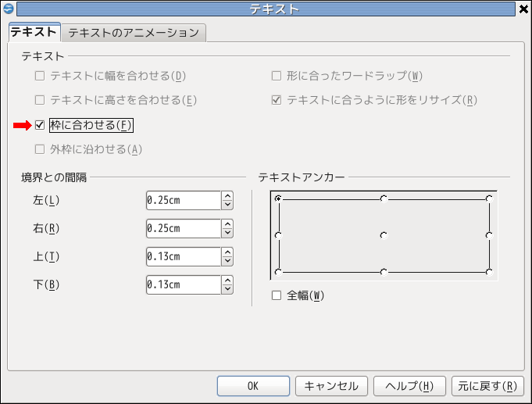The height and width of the screenshot is (404, 532).
Task: Open help with ヘルプ(H) button
Action: pos(409,386)
